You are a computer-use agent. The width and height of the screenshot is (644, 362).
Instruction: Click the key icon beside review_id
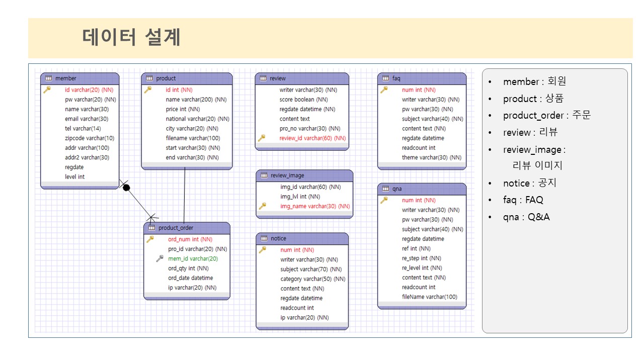pyautogui.click(x=262, y=138)
